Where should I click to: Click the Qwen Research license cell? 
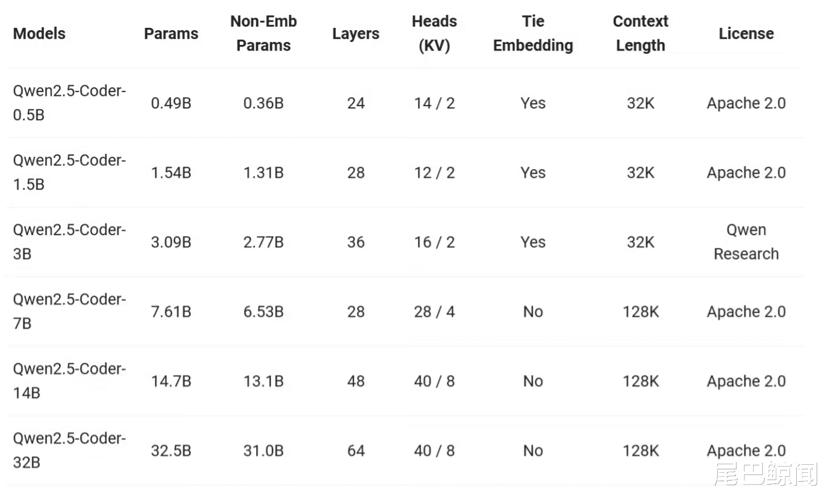point(746,242)
